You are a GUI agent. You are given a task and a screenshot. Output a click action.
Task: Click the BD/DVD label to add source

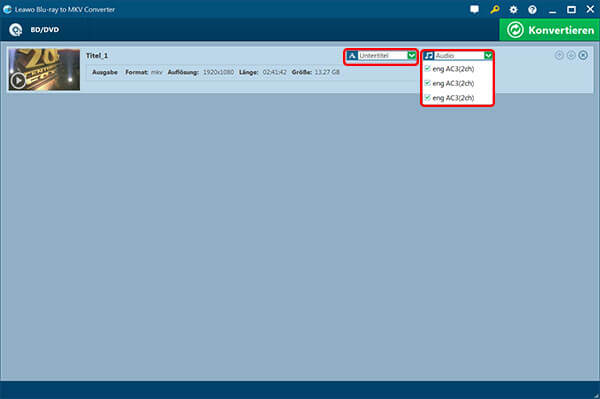tap(45, 30)
